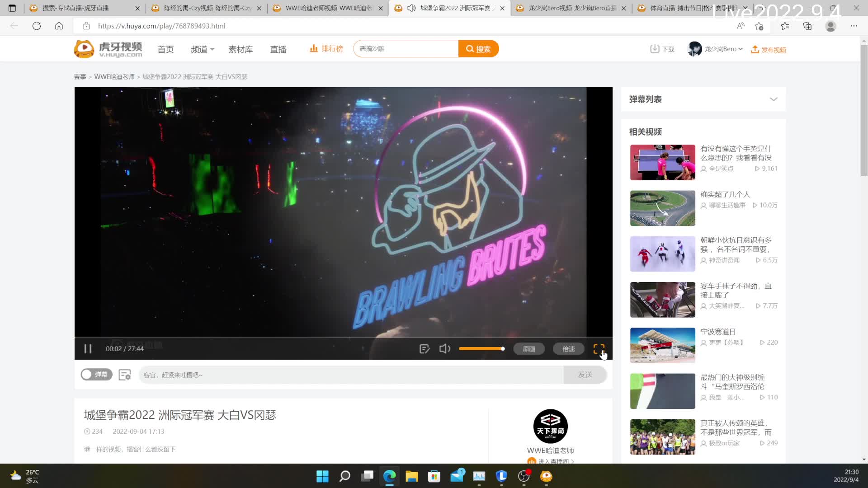Viewport: 868px width, 488px height.
Task: Adjust the video volume slider
Action: [x=481, y=349]
